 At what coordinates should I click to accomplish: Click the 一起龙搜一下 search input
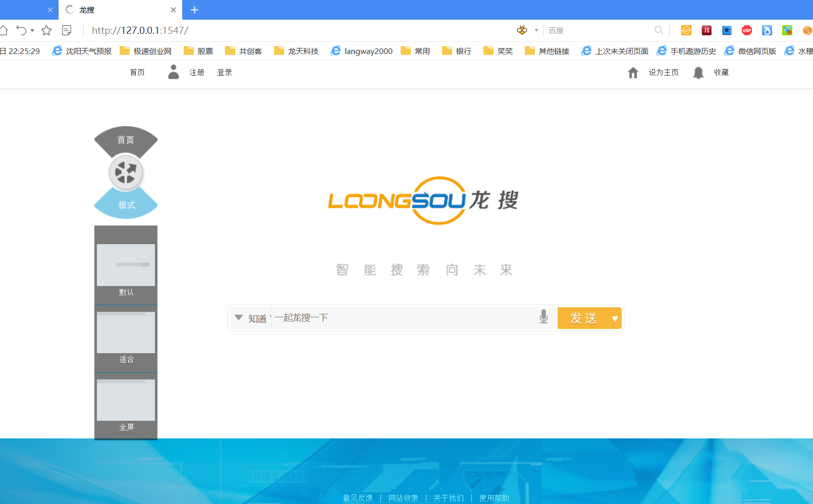404,318
